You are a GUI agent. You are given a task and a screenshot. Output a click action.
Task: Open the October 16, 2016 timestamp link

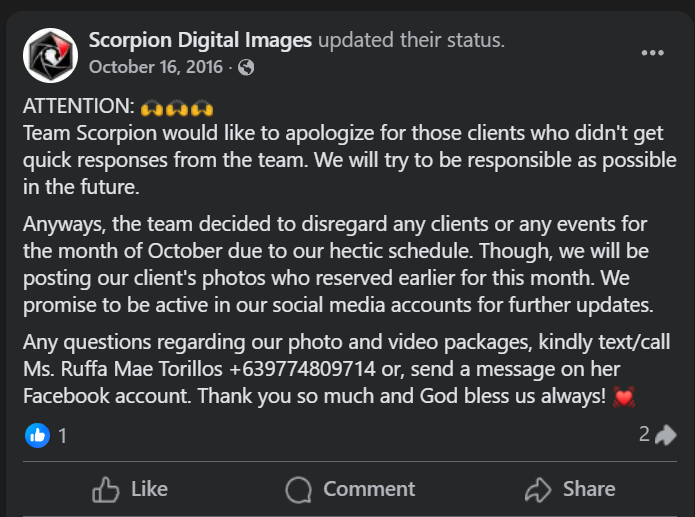tap(155, 67)
